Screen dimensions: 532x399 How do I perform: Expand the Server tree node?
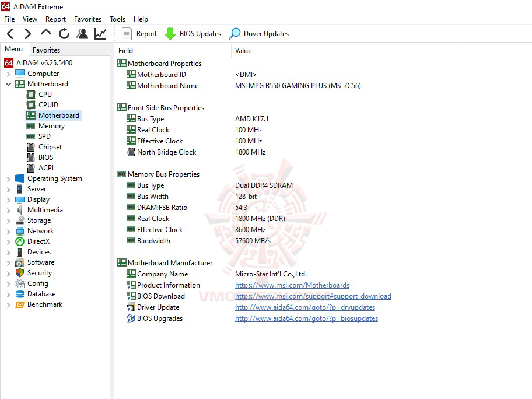click(9, 190)
